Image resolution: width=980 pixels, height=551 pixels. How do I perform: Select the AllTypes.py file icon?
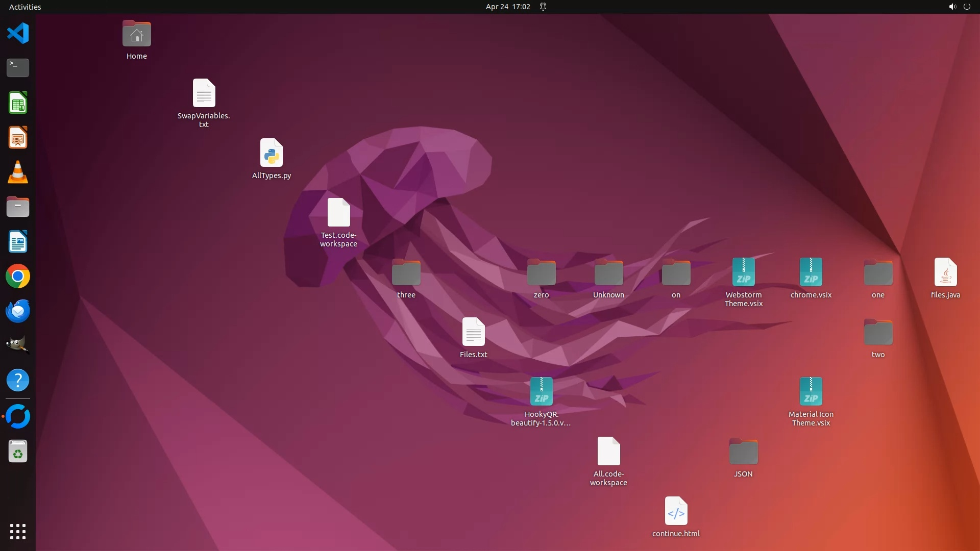[x=272, y=153]
